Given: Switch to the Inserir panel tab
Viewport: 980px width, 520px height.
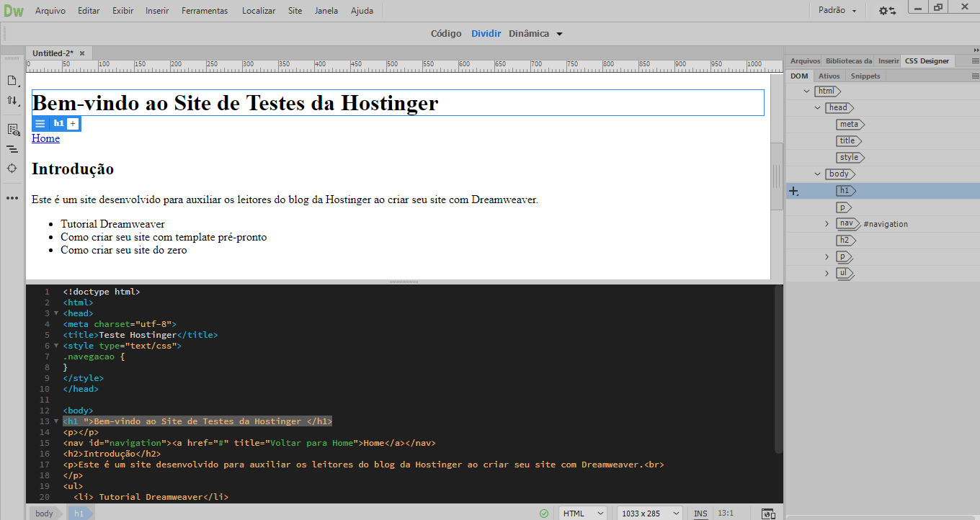Looking at the screenshot, I should point(888,61).
